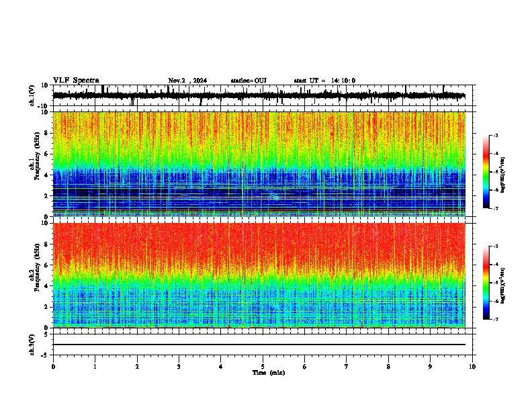This screenshot has width=532, height=411.
Task: Click tick label "10" on the Time axis
Action: coord(472,367)
